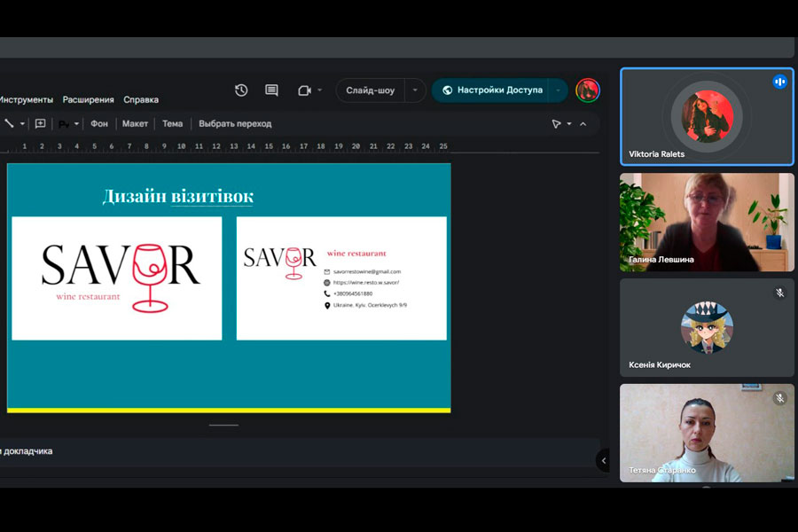Viewport: 798px width, 532px height.
Task: Click the video camera meeting icon
Action: pyautogui.click(x=304, y=90)
